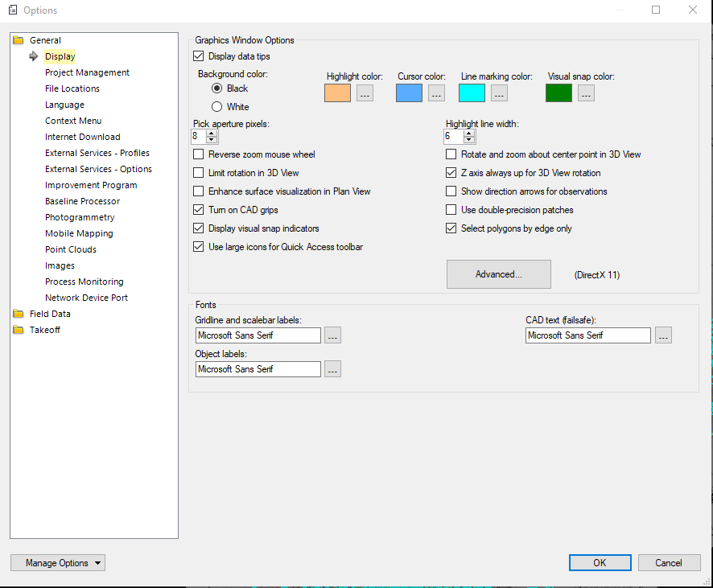The image size is (713, 588).
Task: Click the cyan Line marking color swatch
Action: click(x=472, y=93)
